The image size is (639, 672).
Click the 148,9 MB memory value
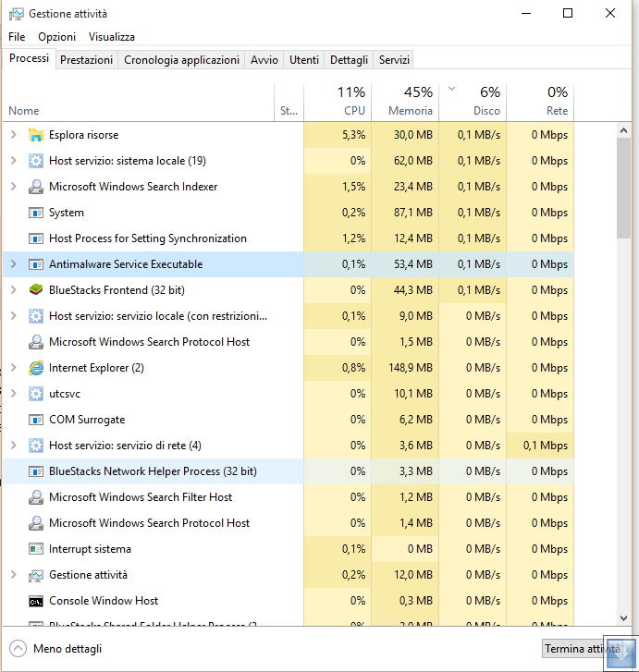[x=411, y=368]
